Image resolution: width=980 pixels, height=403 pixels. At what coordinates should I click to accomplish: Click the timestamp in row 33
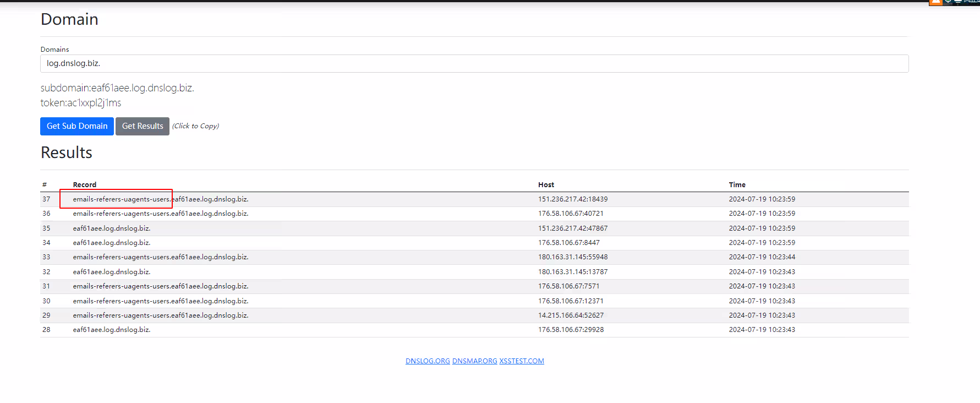click(762, 257)
